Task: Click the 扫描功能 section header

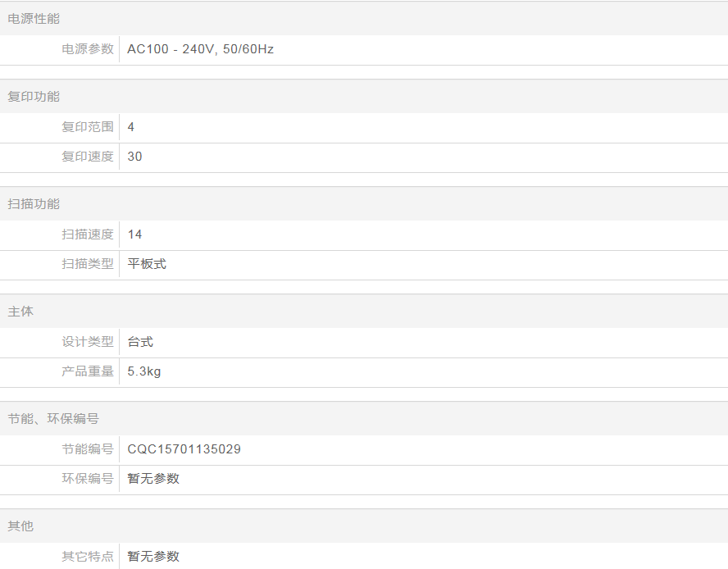Action: click(x=34, y=204)
